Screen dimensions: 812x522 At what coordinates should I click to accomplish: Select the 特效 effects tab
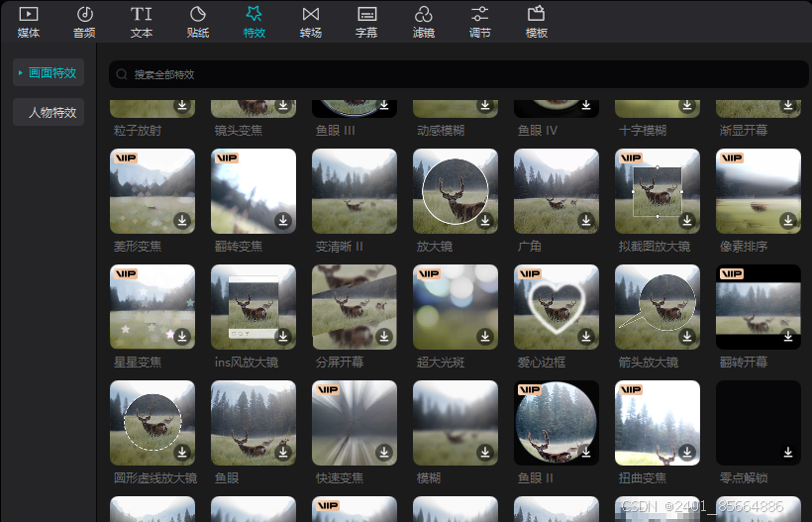click(254, 22)
